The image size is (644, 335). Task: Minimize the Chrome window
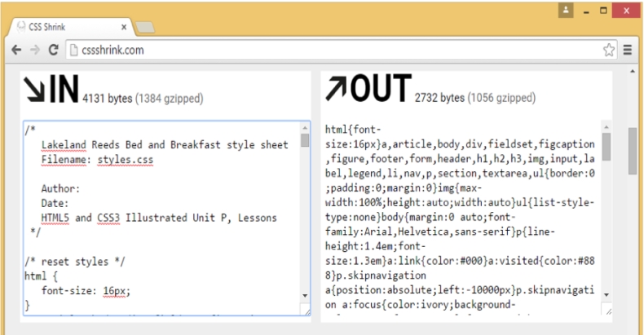coord(586,11)
